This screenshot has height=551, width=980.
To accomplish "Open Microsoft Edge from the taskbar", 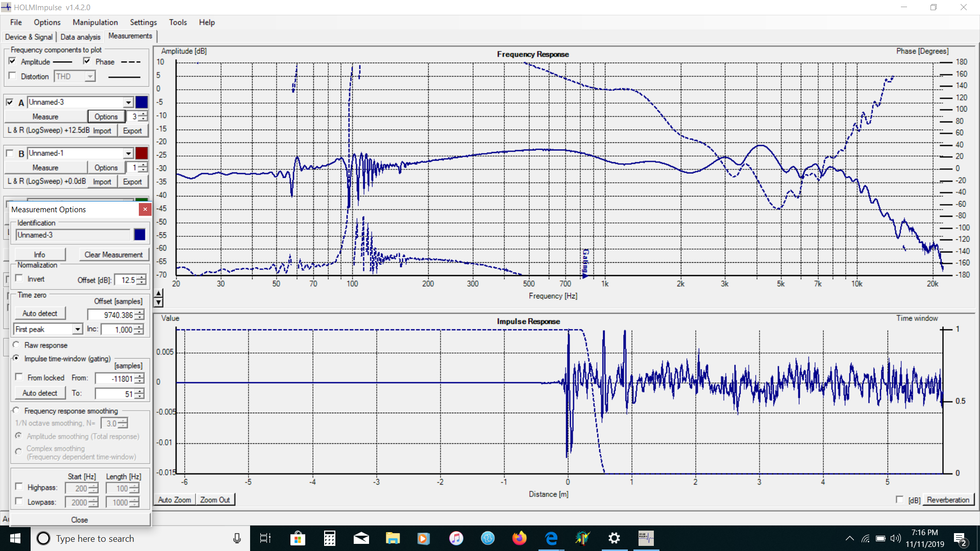I will 551,538.
